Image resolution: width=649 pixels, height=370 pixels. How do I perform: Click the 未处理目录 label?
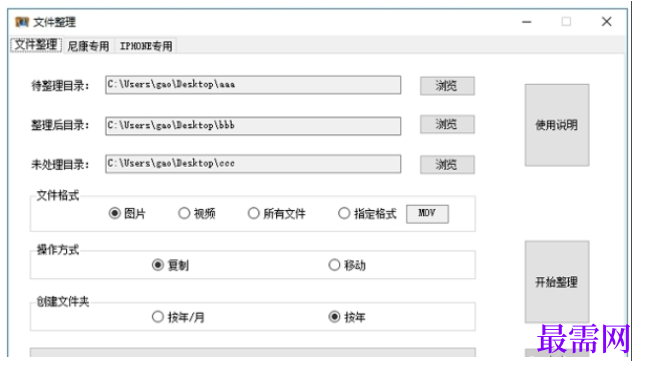[x=60, y=165]
